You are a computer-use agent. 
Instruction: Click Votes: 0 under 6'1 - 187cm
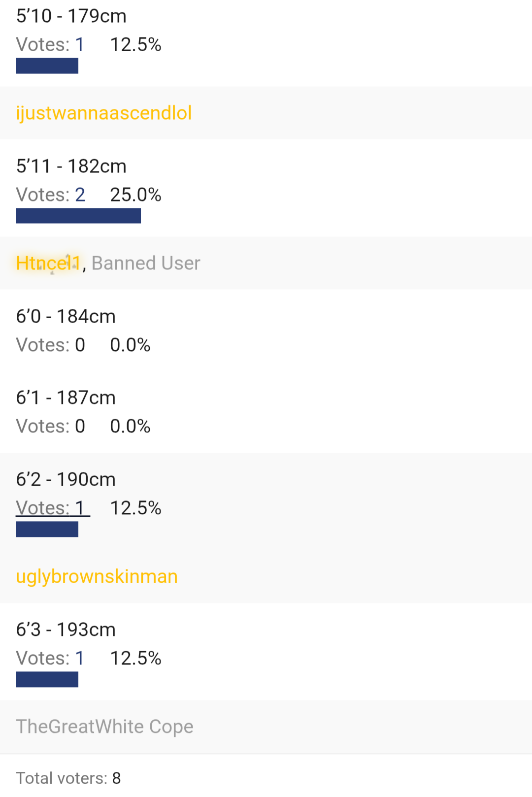point(50,426)
